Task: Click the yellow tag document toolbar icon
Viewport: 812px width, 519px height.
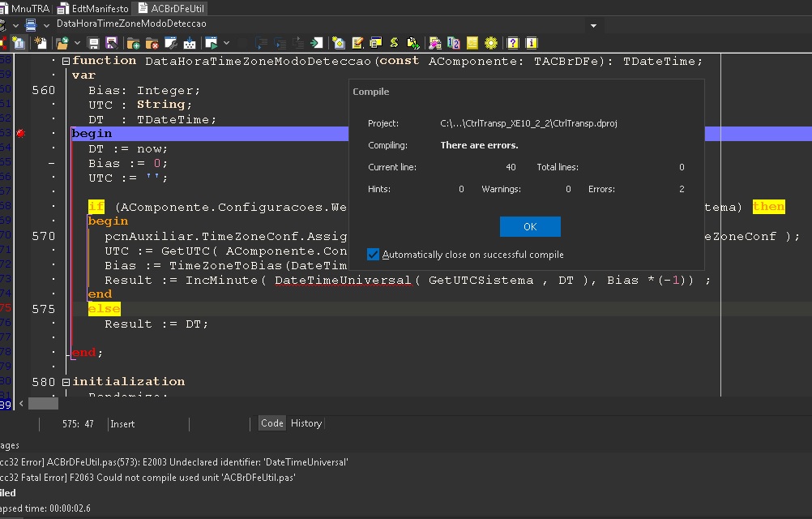Action: coord(339,43)
